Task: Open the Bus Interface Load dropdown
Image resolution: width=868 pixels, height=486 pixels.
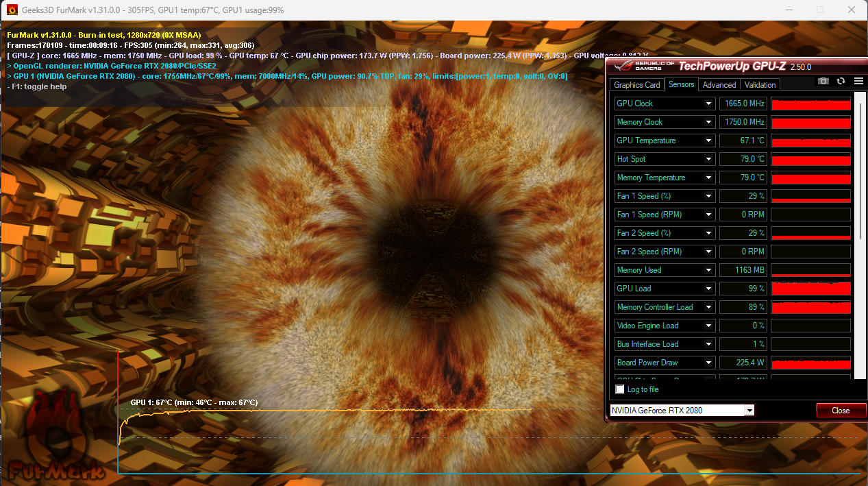Action: click(x=709, y=344)
